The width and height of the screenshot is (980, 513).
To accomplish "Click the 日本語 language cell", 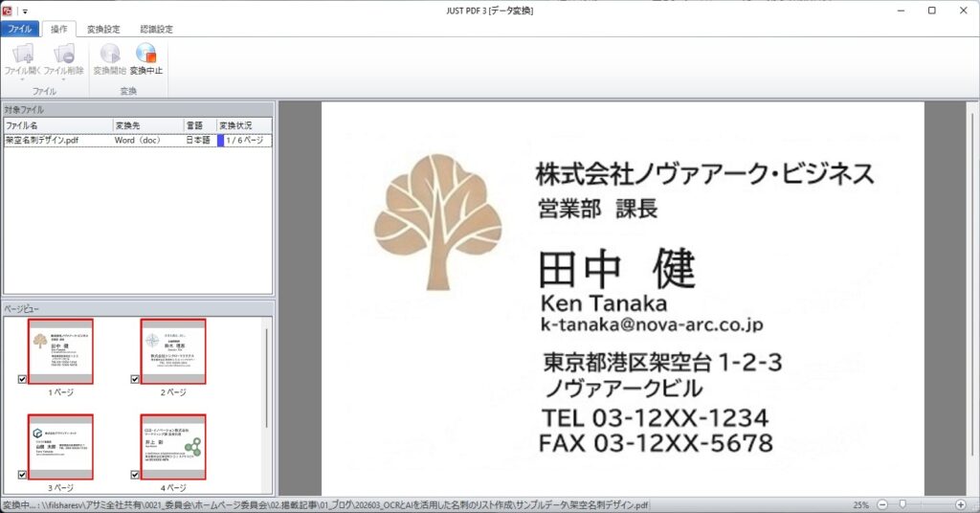I will tap(198, 141).
